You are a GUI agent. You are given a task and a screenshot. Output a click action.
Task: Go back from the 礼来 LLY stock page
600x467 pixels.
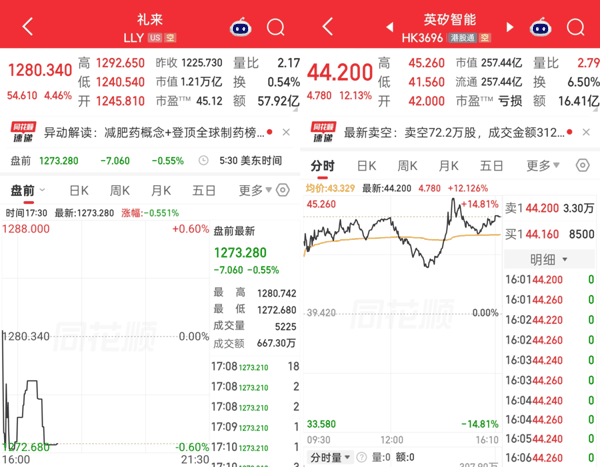(28, 27)
